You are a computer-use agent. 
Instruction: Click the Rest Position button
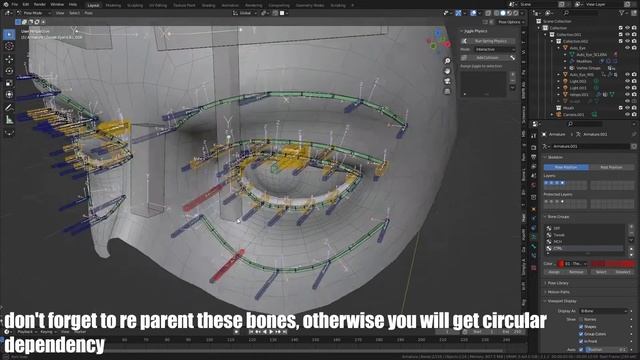click(x=611, y=167)
